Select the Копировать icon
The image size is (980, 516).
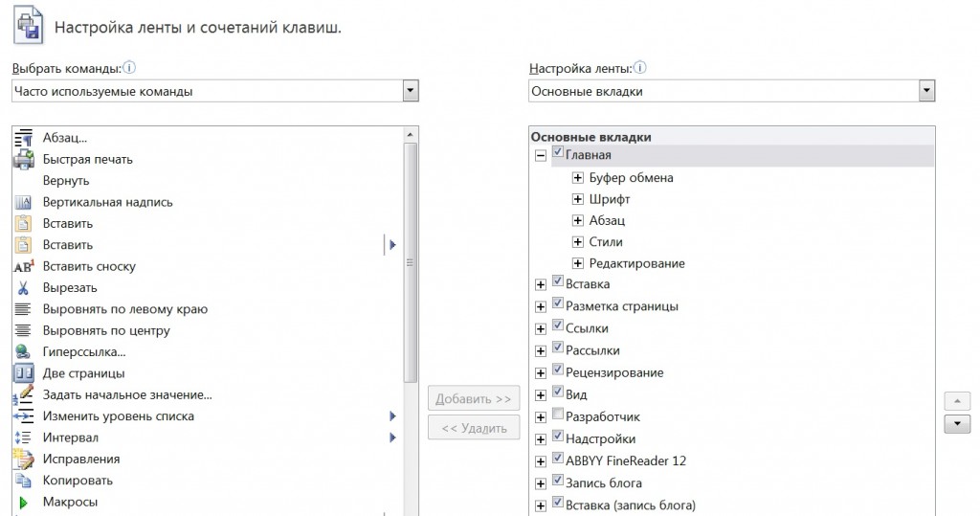[24, 481]
